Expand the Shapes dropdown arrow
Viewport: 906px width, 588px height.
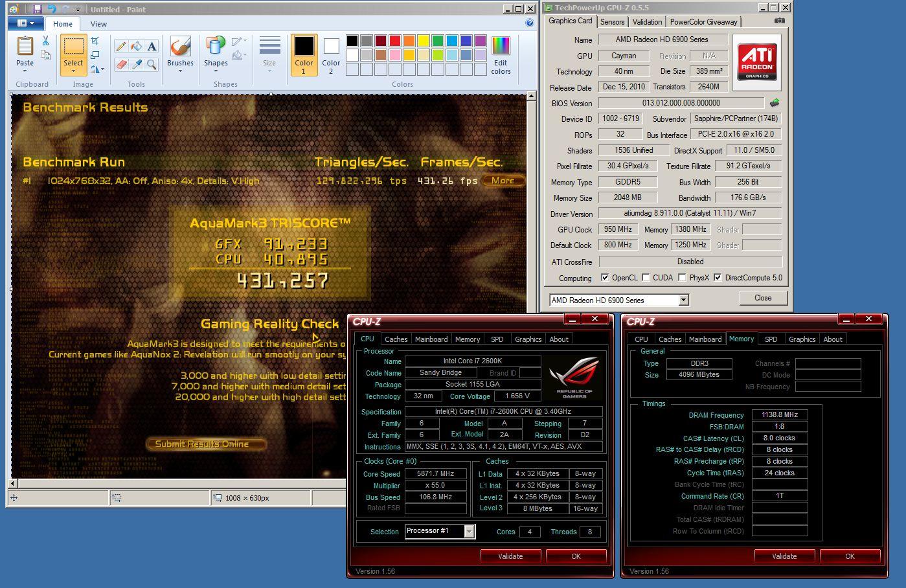(216, 71)
